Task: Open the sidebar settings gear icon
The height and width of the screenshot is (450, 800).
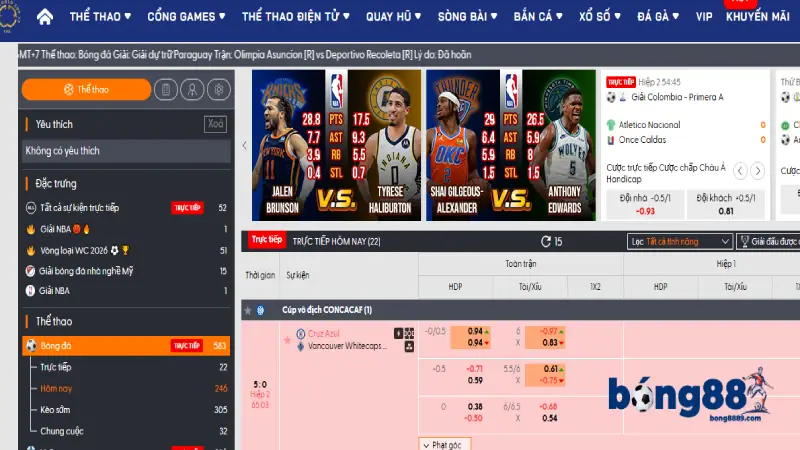Action: coord(219,90)
